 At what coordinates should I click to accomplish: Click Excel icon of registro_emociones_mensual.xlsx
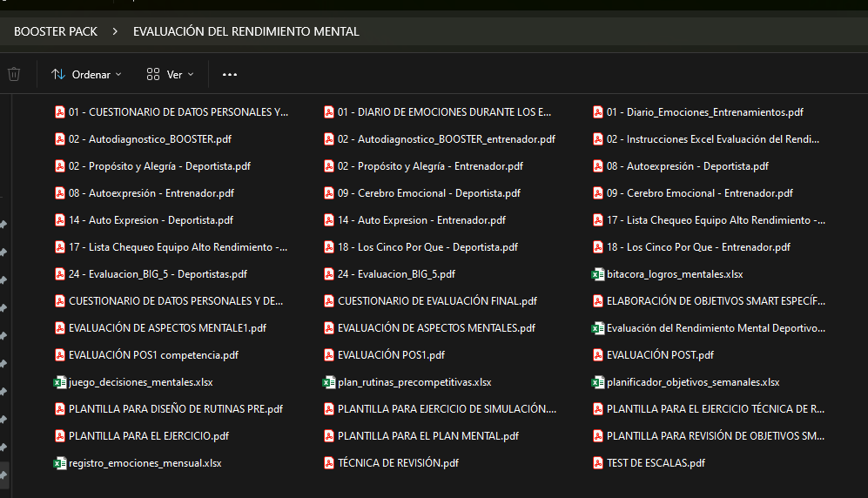pos(60,463)
